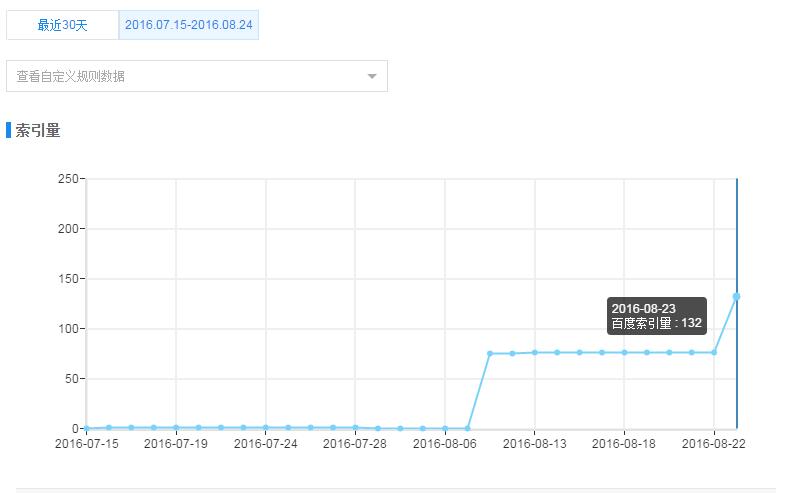
Task: Pick the data point above 2016-07-28
Action: pos(355,427)
